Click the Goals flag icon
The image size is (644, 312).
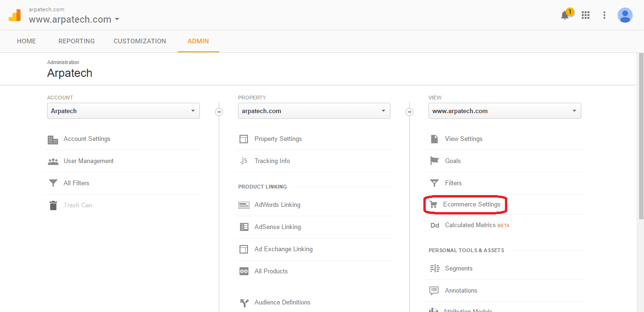point(434,161)
